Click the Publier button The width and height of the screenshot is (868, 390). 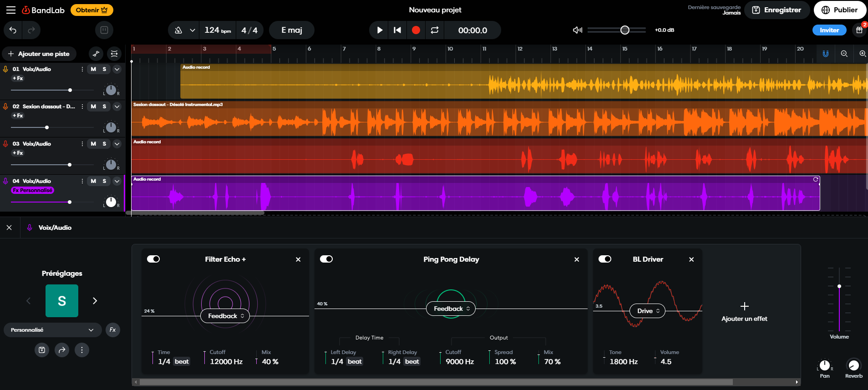pyautogui.click(x=840, y=10)
